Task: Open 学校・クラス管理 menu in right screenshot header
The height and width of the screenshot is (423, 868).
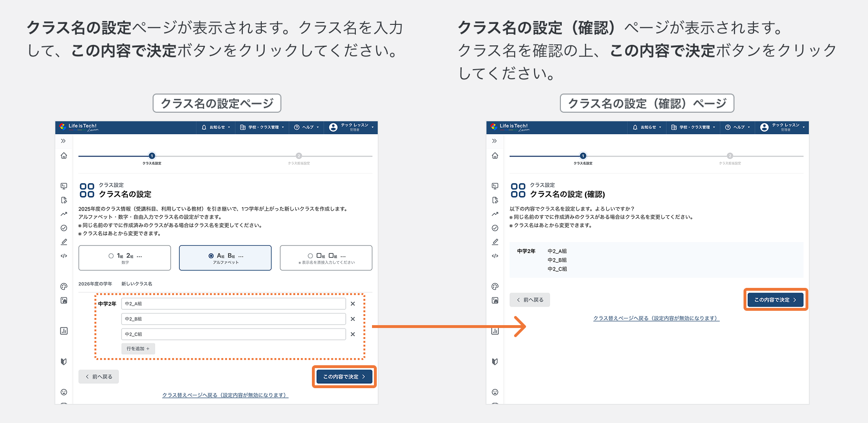Action: point(693,127)
